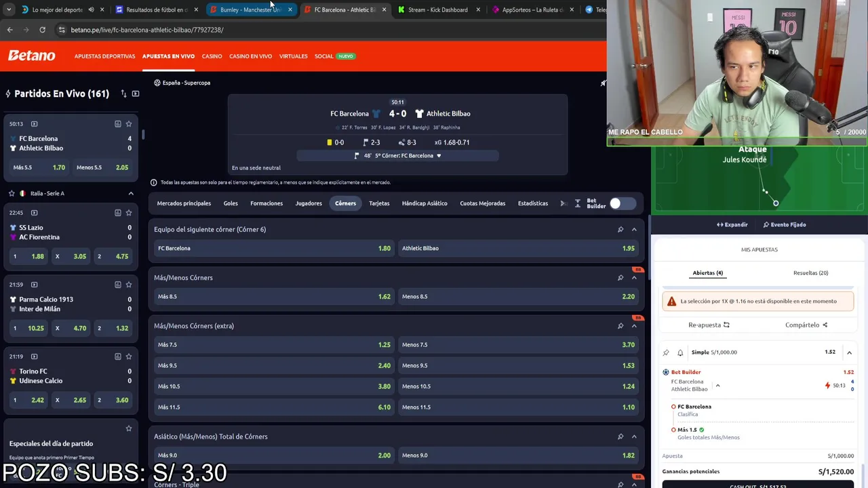Open CASINO EN VIVO in top menu
The height and width of the screenshot is (488, 868).
click(x=250, y=56)
